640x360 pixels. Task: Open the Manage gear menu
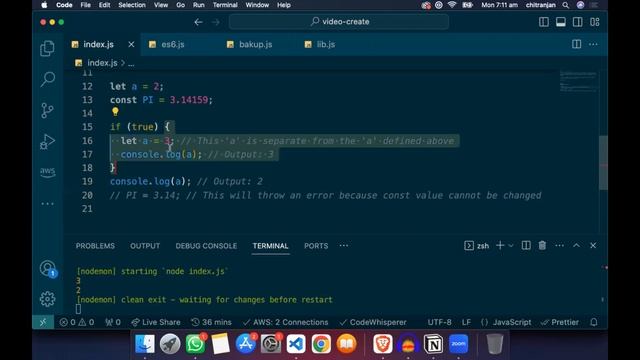pyautogui.click(x=47, y=299)
